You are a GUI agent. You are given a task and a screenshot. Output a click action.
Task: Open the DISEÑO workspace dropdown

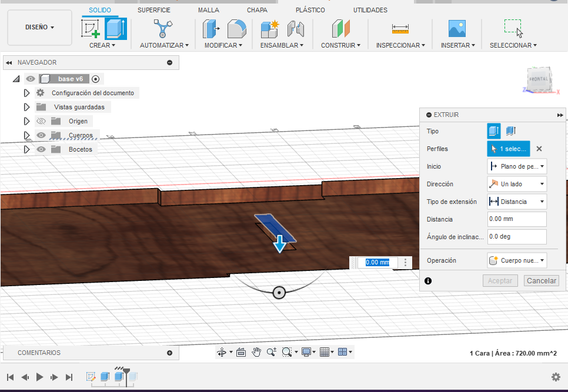click(39, 28)
